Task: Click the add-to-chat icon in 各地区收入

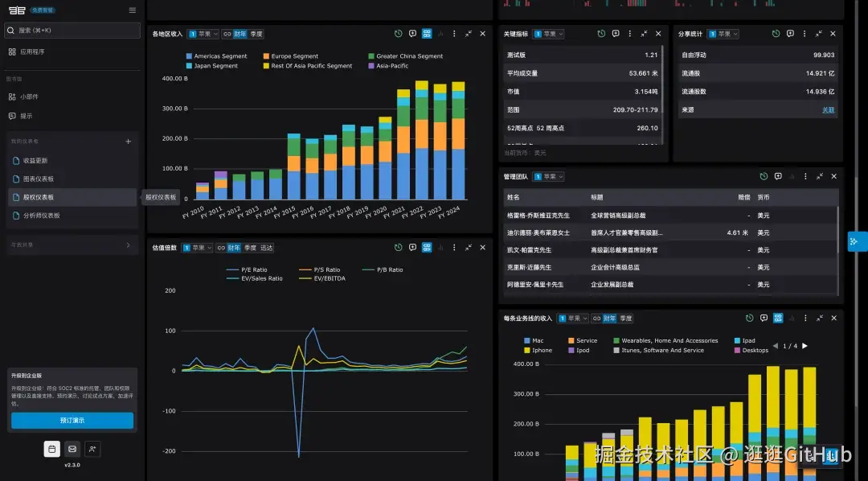Action: click(412, 34)
